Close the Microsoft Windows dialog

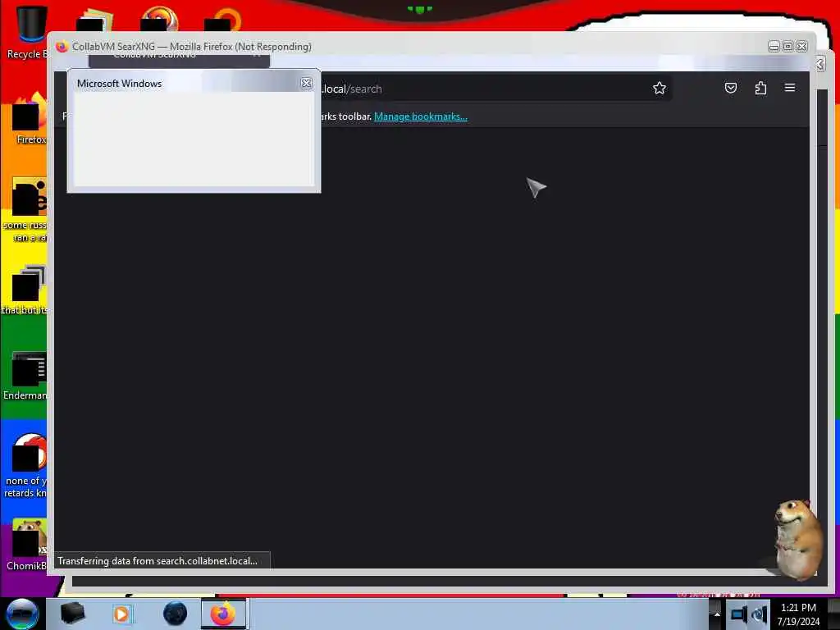point(307,83)
